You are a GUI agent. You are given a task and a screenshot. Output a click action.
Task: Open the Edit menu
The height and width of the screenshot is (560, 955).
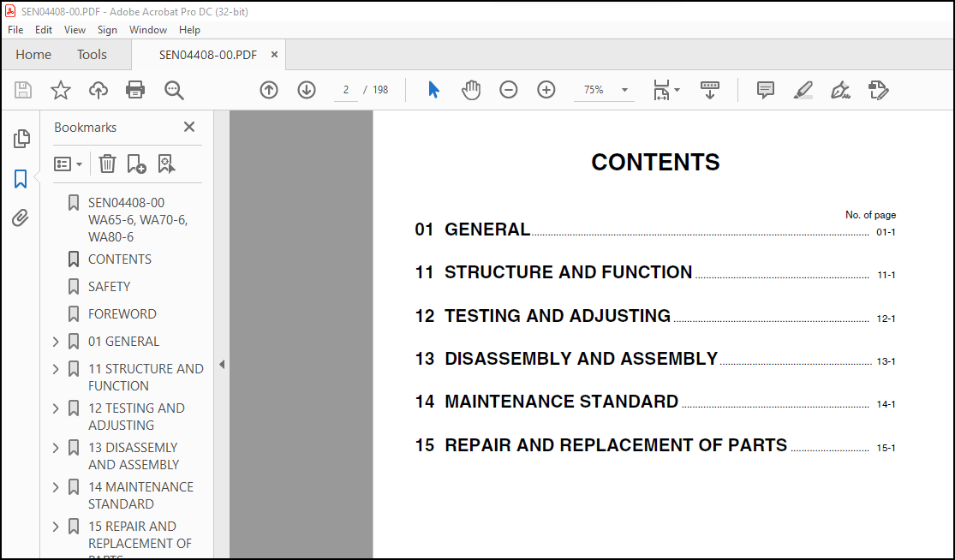tap(43, 30)
